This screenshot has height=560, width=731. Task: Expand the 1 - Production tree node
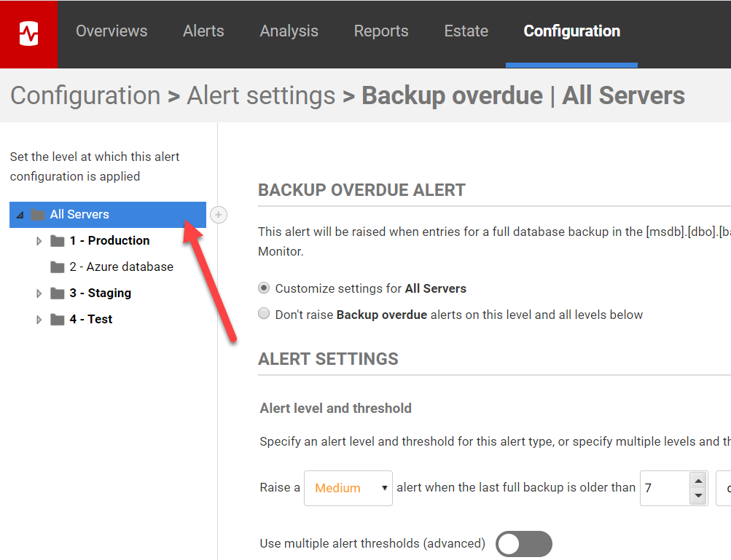tap(39, 241)
